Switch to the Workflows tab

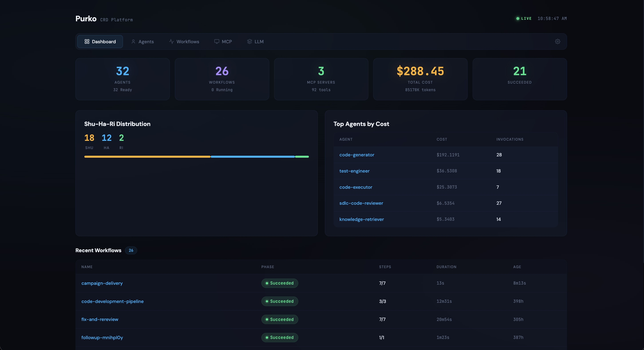[184, 41]
